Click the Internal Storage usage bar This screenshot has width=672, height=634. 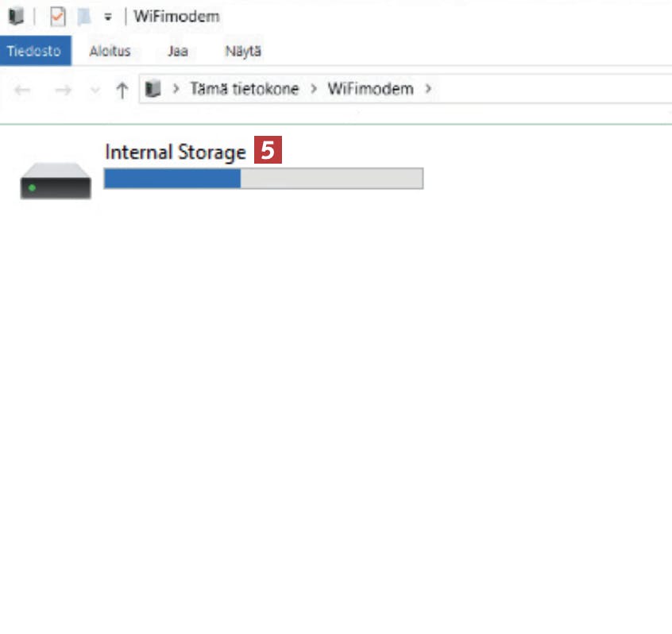(263, 179)
